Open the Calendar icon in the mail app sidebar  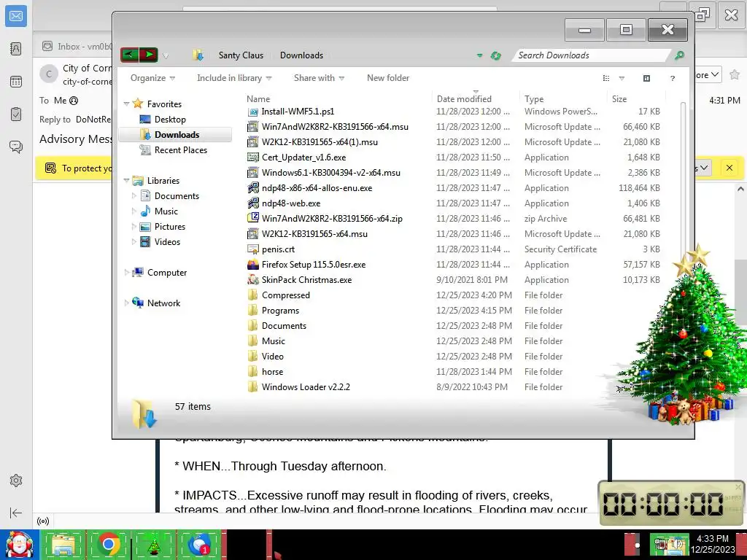[16, 82]
